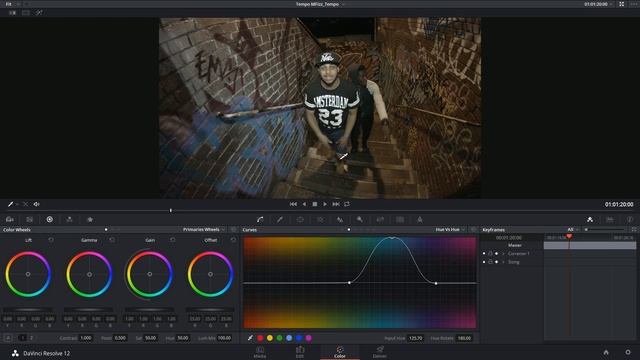Stop playback
Viewport: 640px width, 360px height.
[x=315, y=204]
